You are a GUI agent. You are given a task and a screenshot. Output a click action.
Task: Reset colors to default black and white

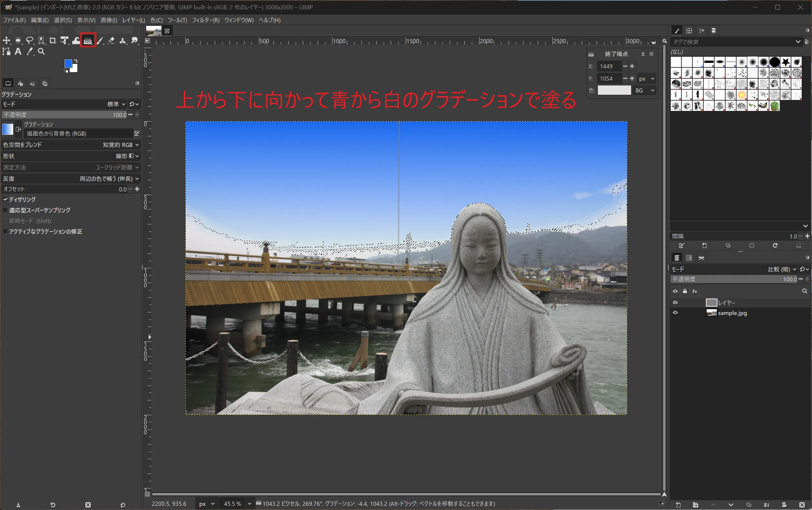66,71
